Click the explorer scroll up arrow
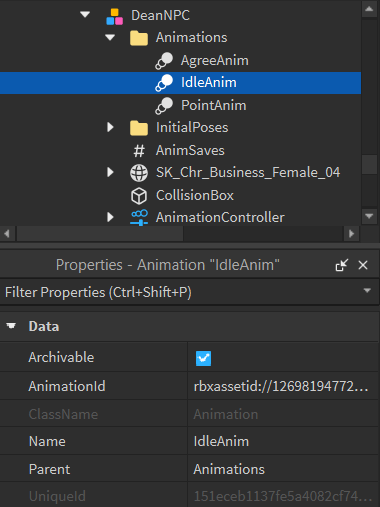This screenshot has width=380, height=507. [369, 9]
